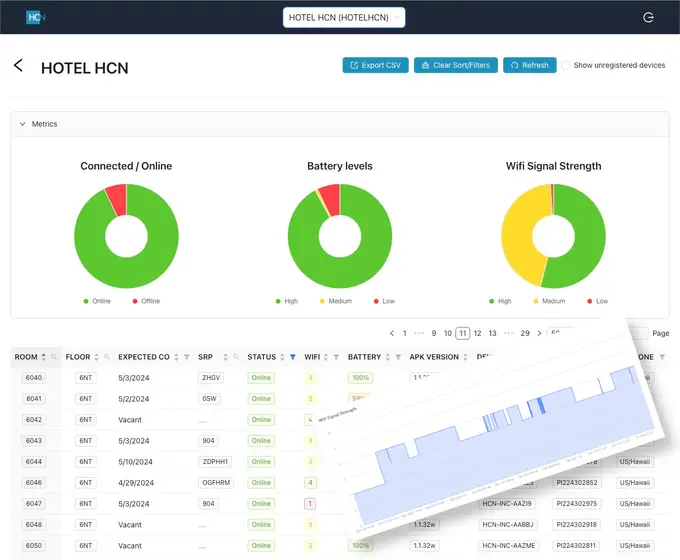Open page 9 in pagination
The height and width of the screenshot is (560, 680).
coord(434,333)
